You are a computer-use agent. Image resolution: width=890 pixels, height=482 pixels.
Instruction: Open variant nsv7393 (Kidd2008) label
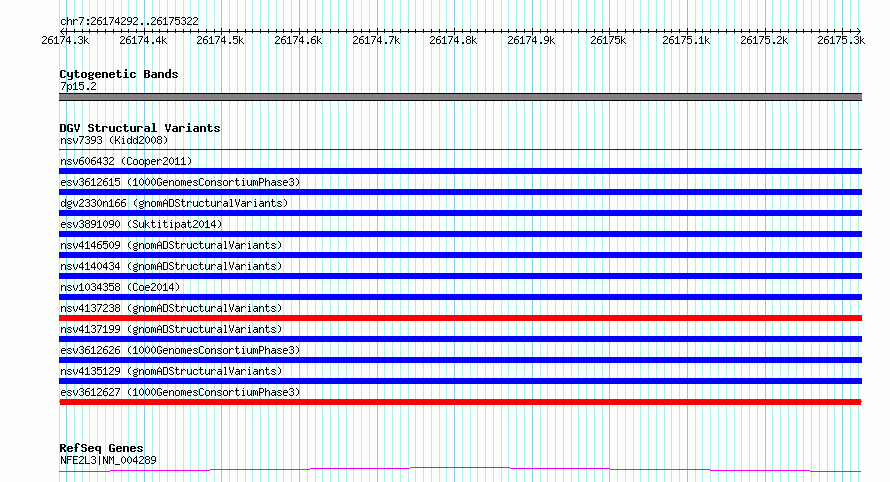(x=114, y=140)
